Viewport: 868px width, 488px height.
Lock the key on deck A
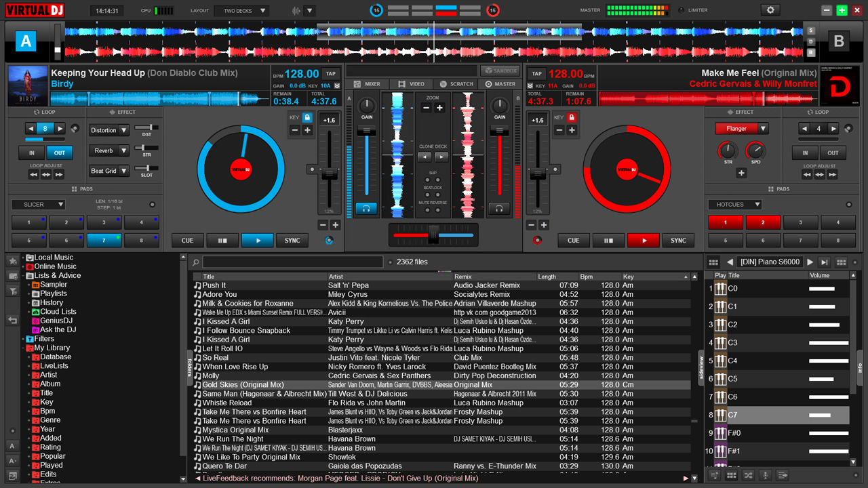click(307, 117)
